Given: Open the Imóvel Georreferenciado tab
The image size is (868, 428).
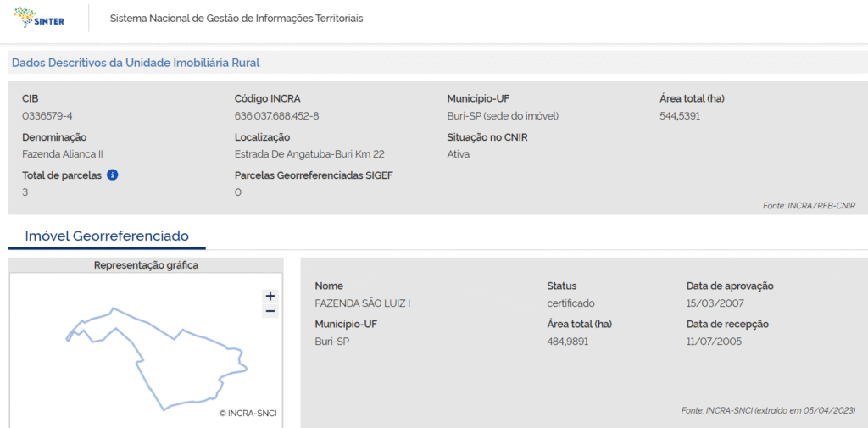Looking at the screenshot, I should tap(107, 236).
